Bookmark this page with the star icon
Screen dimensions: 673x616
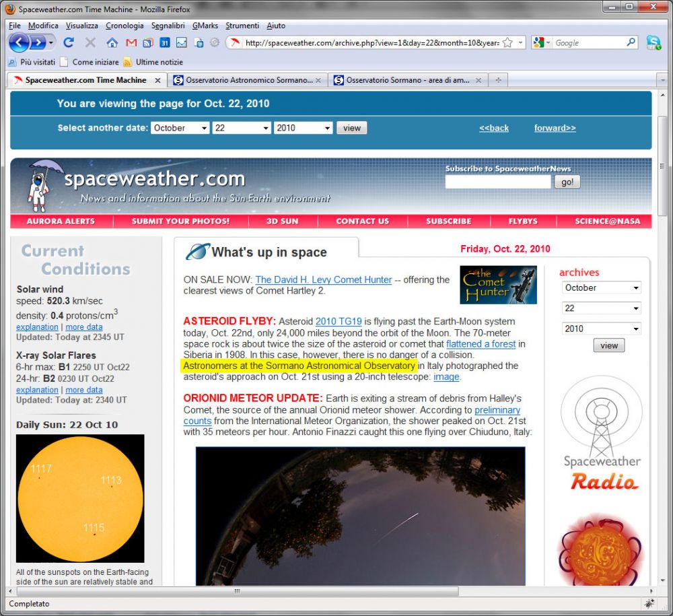click(x=507, y=43)
